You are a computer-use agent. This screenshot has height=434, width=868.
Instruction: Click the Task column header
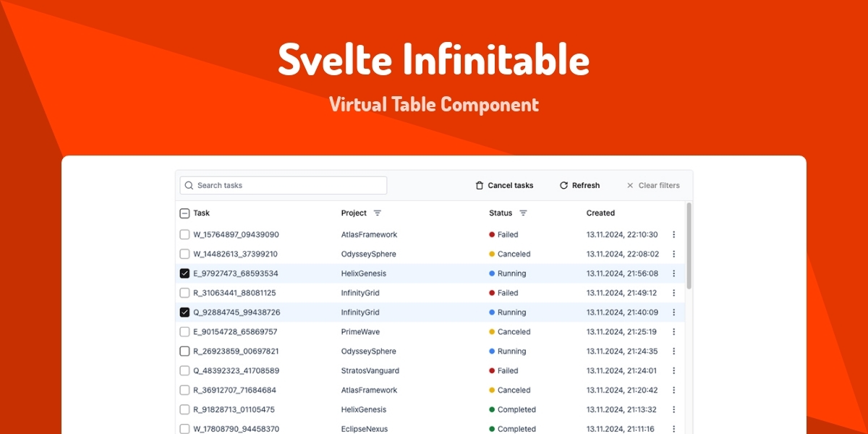pyautogui.click(x=202, y=213)
